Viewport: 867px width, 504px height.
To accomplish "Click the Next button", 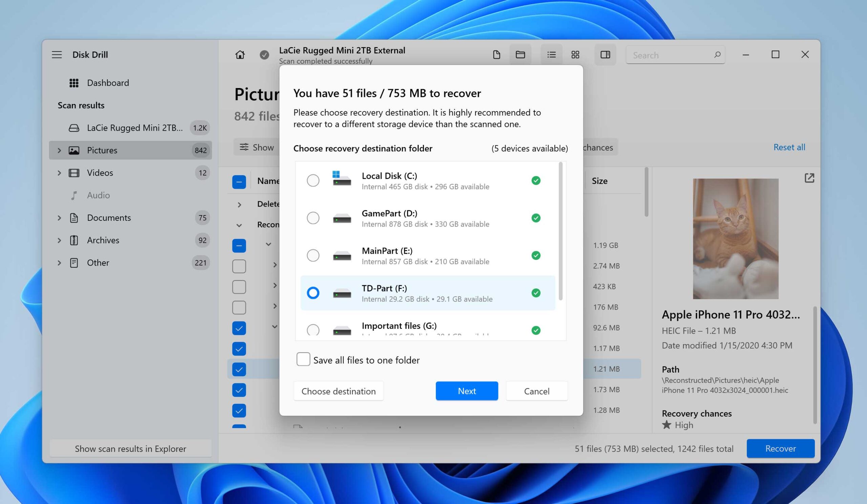I will pyautogui.click(x=467, y=391).
